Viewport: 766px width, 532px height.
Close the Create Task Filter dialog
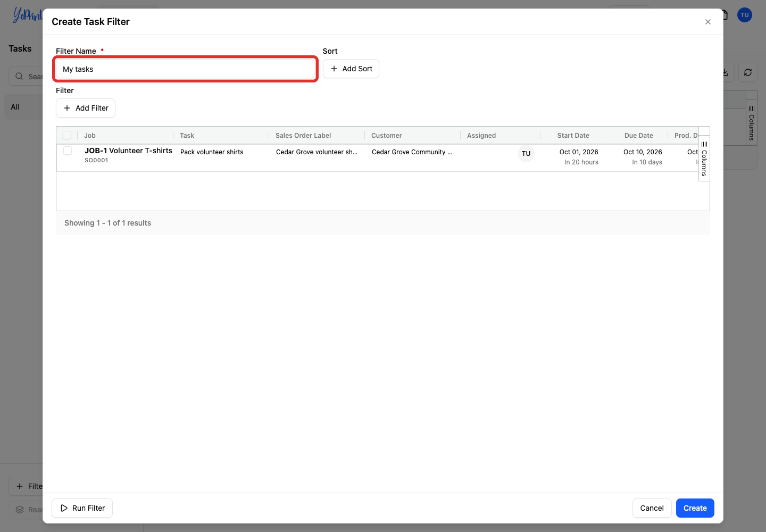(x=707, y=22)
